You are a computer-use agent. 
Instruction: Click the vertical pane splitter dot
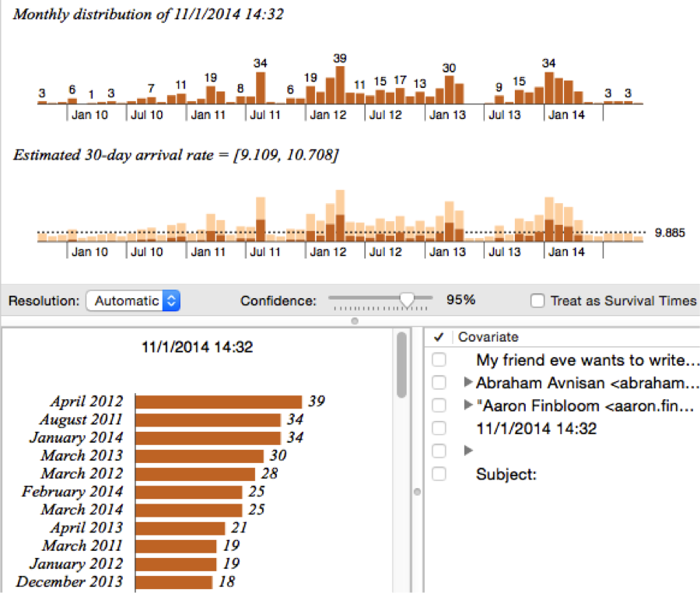[x=418, y=492]
